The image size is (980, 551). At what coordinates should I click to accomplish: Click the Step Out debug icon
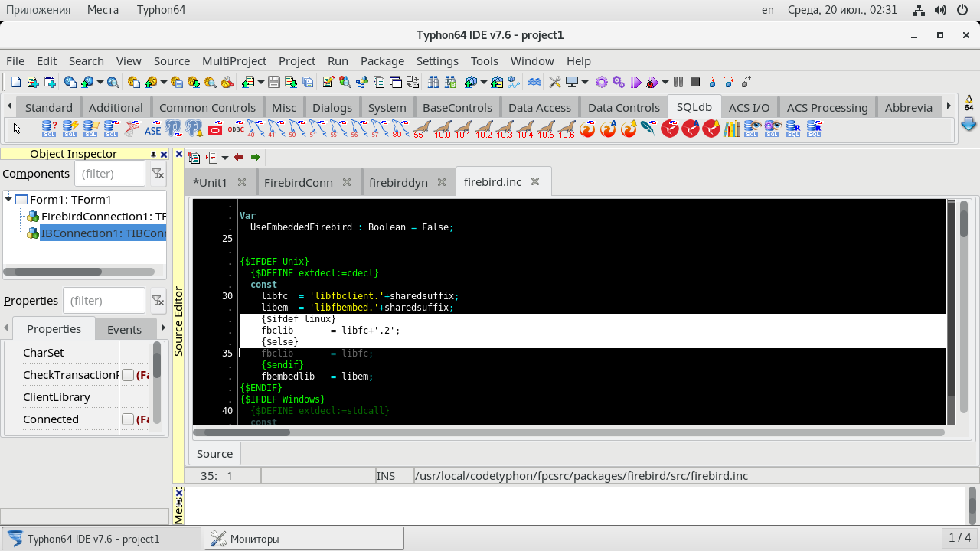pyautogui.click(x=746, y=82)
